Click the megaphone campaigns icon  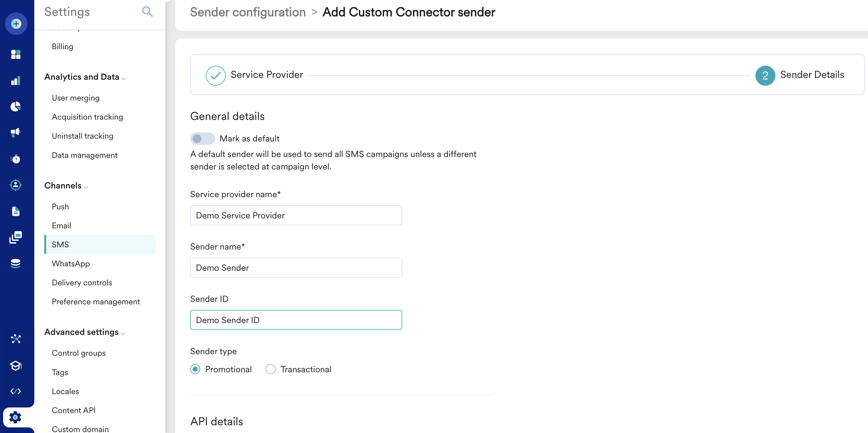point(16,132)
